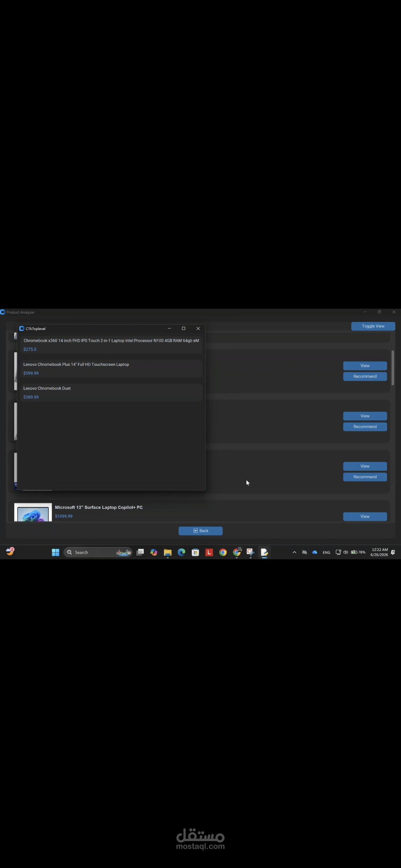Click the $389.99 price text
The height and width of the screenshot is (868, 401).
pos(31,397)
